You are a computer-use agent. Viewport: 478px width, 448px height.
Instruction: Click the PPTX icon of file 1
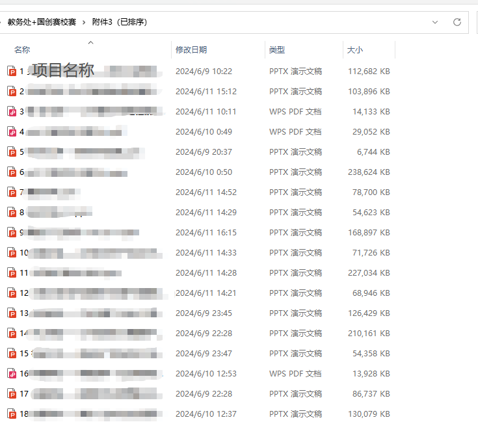click(12, 72)
